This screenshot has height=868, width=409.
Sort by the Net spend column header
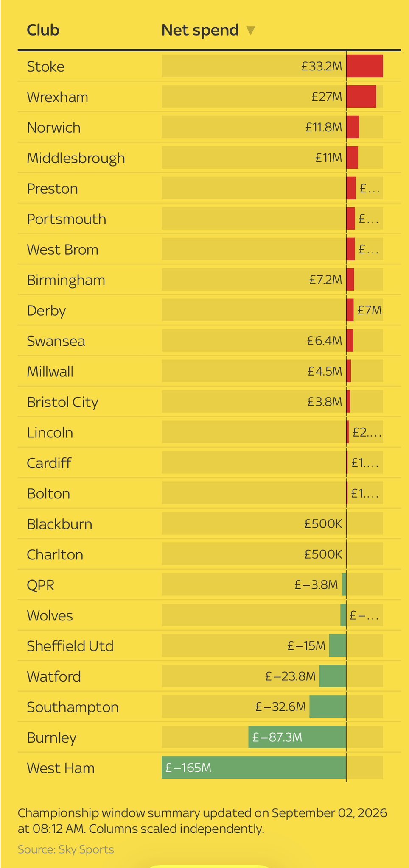[x=200, y=31]
